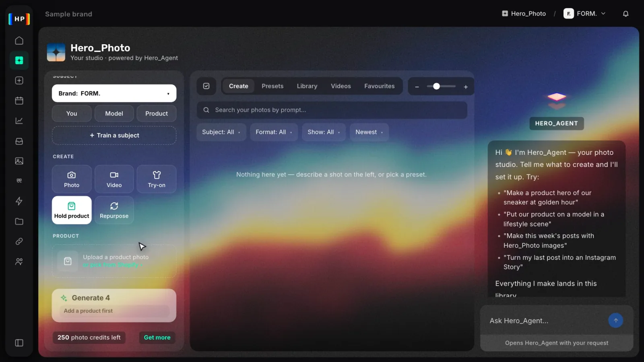Toggle the multi-select checkbox button
The image size is (644, 362).
[x=206, y=86]
